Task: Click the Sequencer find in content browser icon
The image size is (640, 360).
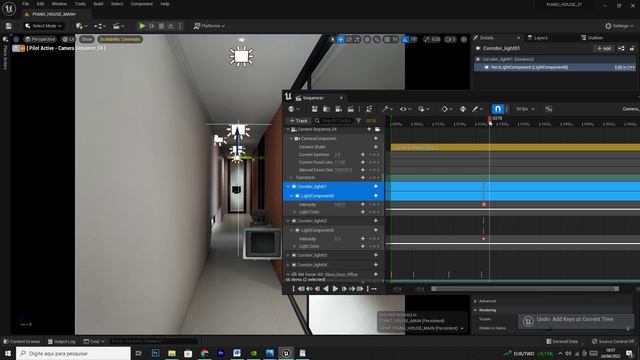Action: pos(326,109)
